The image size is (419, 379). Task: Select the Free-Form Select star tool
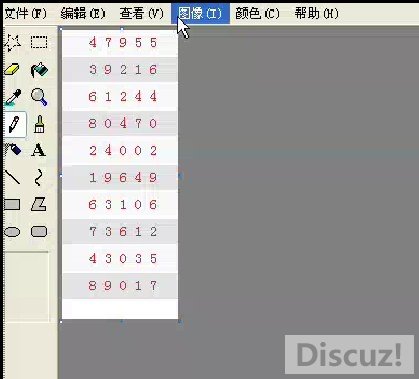(13, 43)
